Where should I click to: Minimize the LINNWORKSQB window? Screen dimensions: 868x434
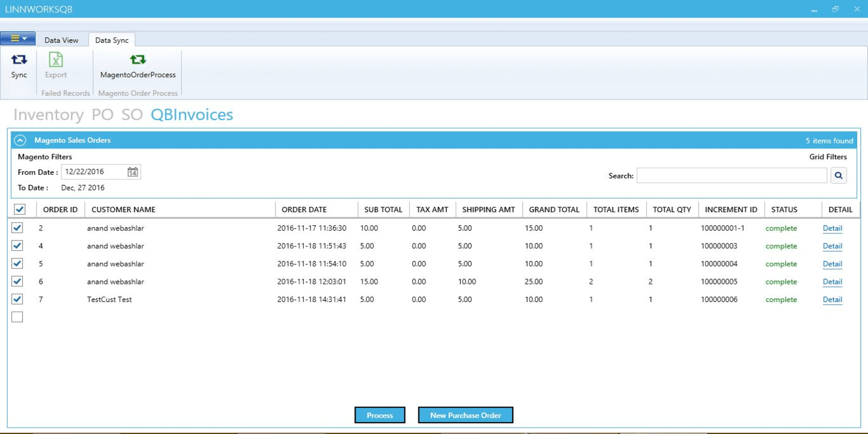814,9
